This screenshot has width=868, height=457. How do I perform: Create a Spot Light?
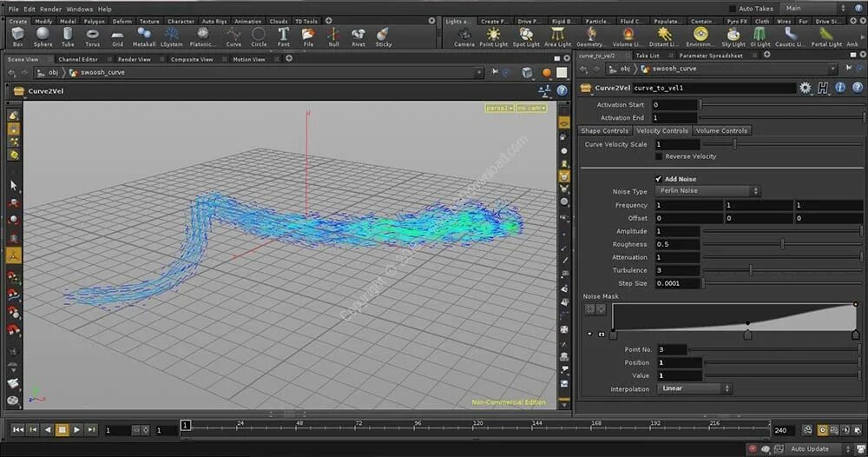(526, 37)
